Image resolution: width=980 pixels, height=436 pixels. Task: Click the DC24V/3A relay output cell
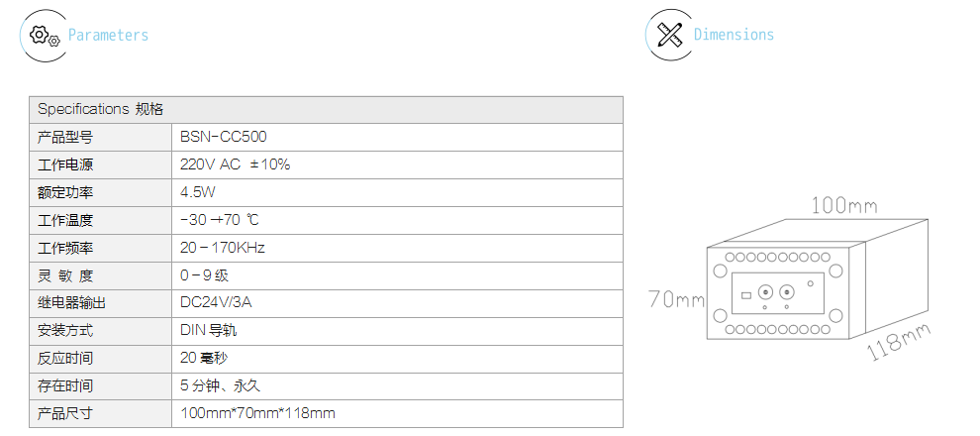pos(398,303)
